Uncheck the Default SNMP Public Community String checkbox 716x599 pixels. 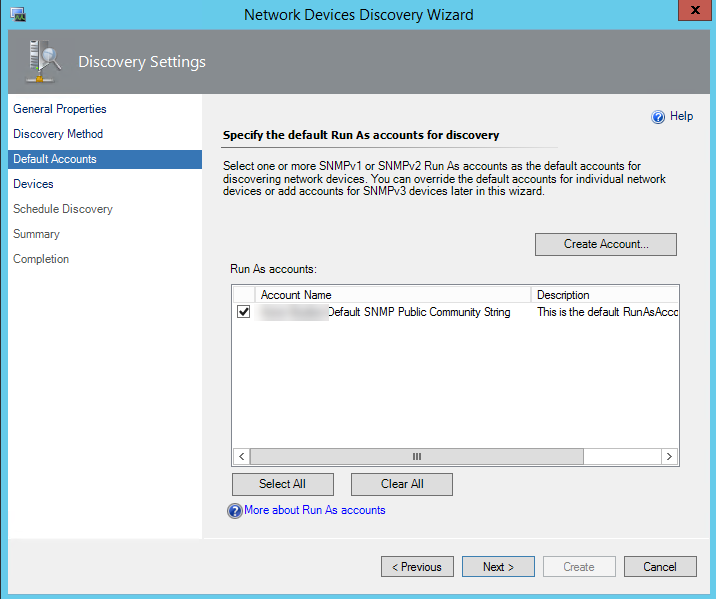coord(244,312)
